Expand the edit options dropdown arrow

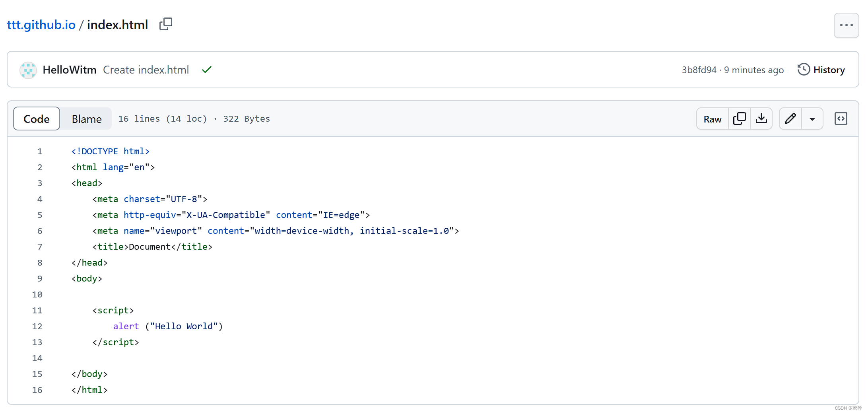[x=812, y=119]
